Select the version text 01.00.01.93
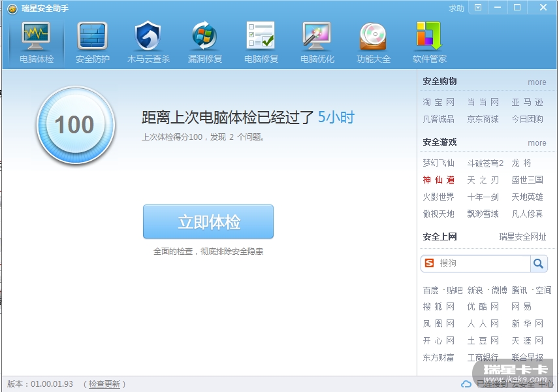 coord(52,384)
